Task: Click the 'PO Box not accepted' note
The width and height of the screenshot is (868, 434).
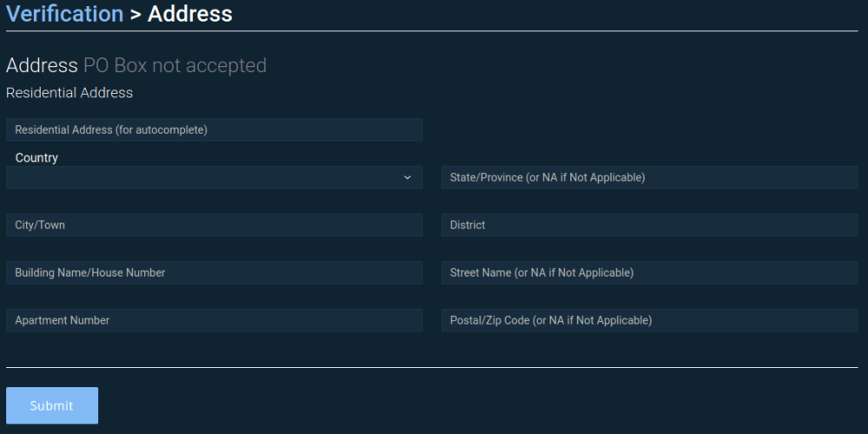Action: point(174,66)
